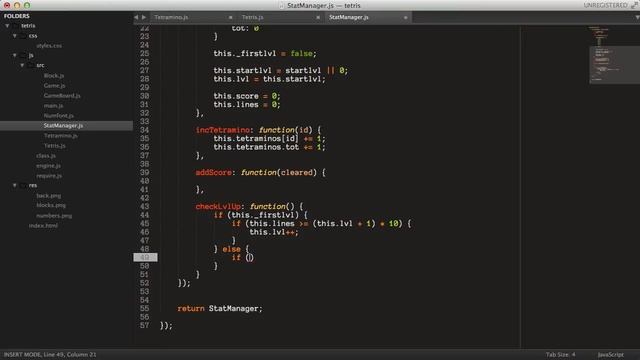The width and height of the screenshot is (640, 360).
Task: Click the fullscreen icon in title bar
Action: 634,5
